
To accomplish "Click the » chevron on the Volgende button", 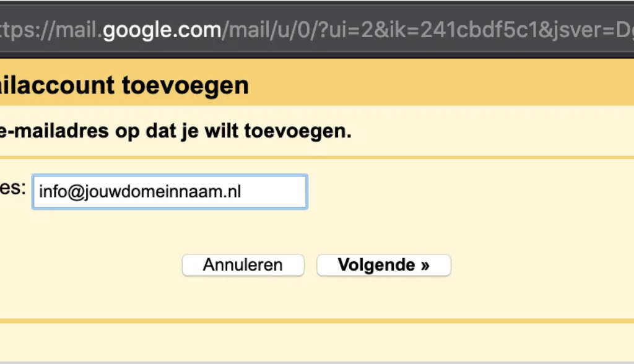I will 424,266.
